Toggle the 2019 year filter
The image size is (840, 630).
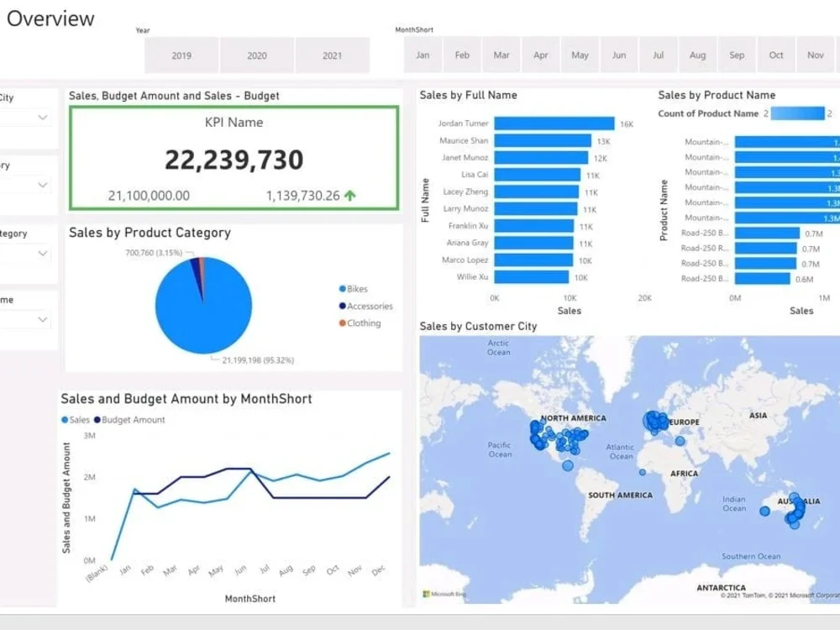(x=181, y=55)
